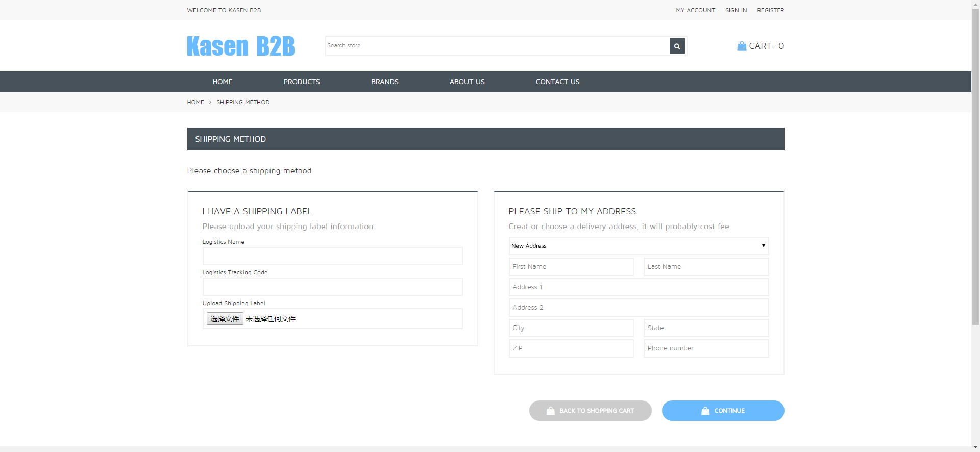Open Contact Us in navigation bar

pos(557,82)
